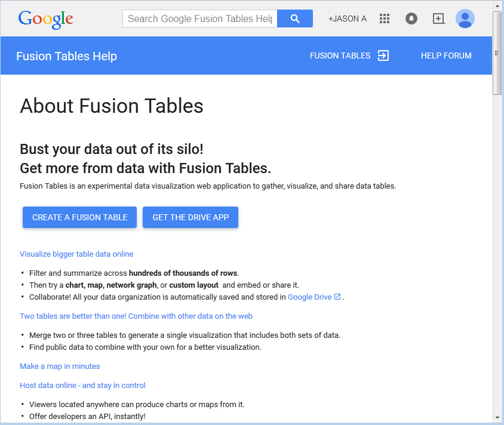Open the account profile avatar
The image size is (504, 425).
[465, 19]
